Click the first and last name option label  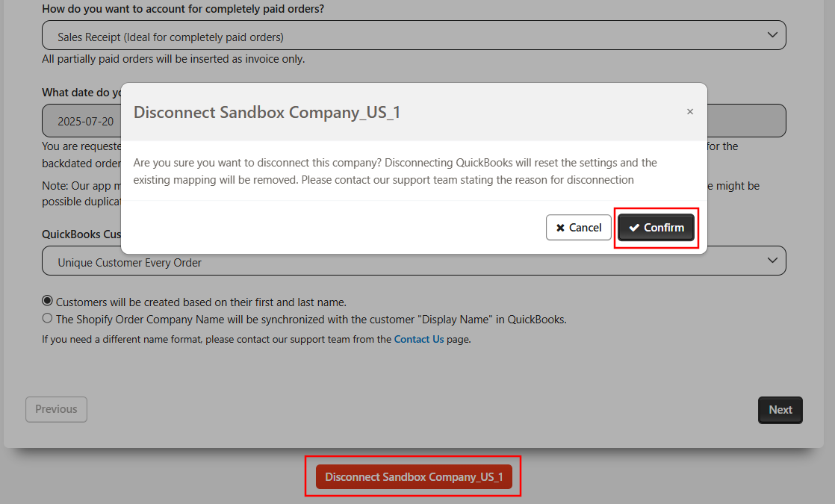click(x=202, y=302)
